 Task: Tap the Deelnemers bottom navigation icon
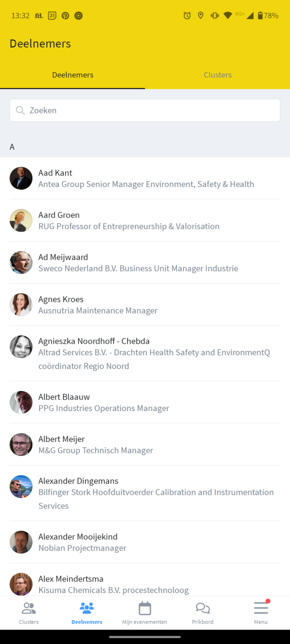click(86, 608)
